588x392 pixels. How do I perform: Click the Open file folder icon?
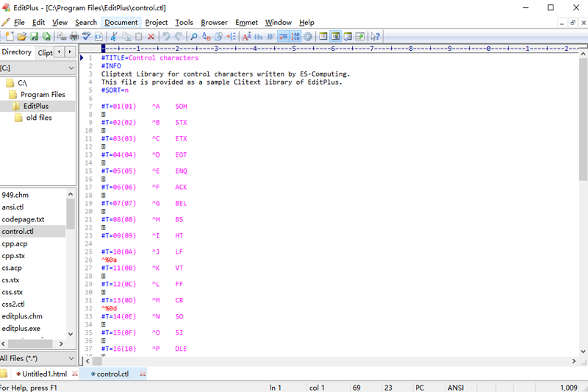pos(22,36)
